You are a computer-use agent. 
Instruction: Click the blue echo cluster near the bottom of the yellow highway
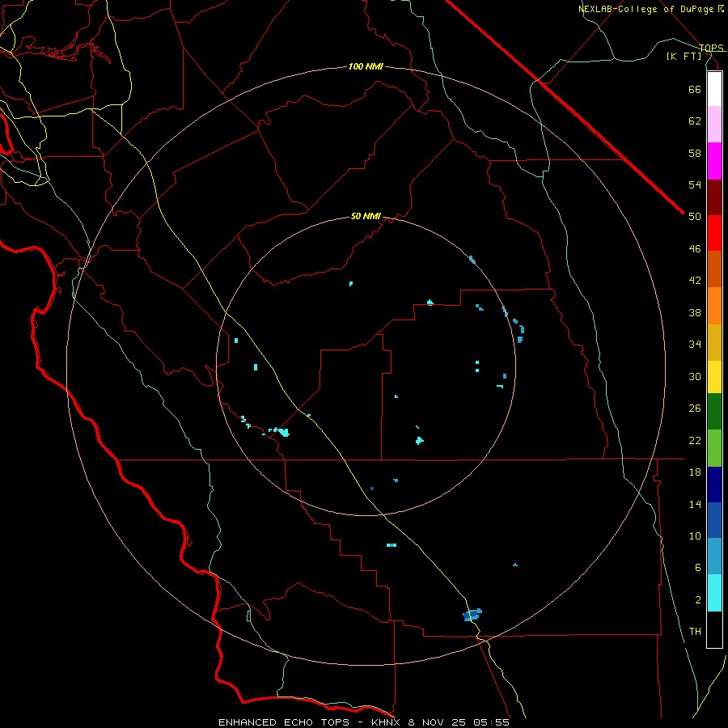click(x=472, y=615)
